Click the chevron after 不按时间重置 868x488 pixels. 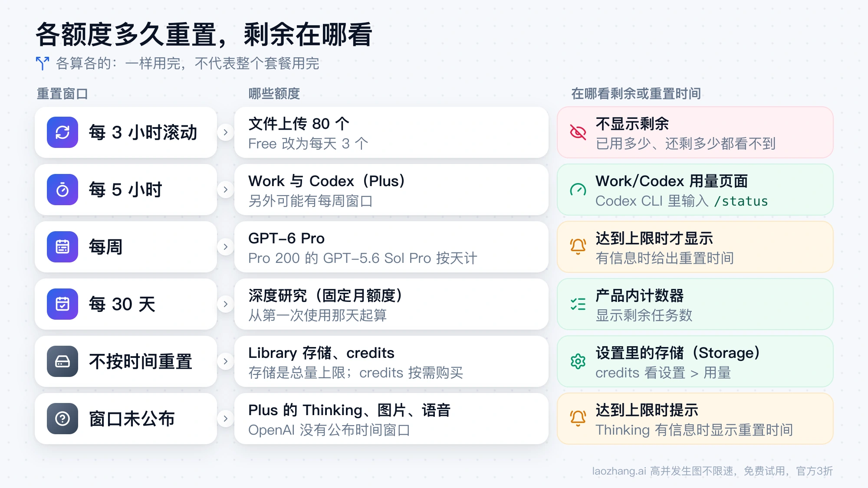point(225,361)
